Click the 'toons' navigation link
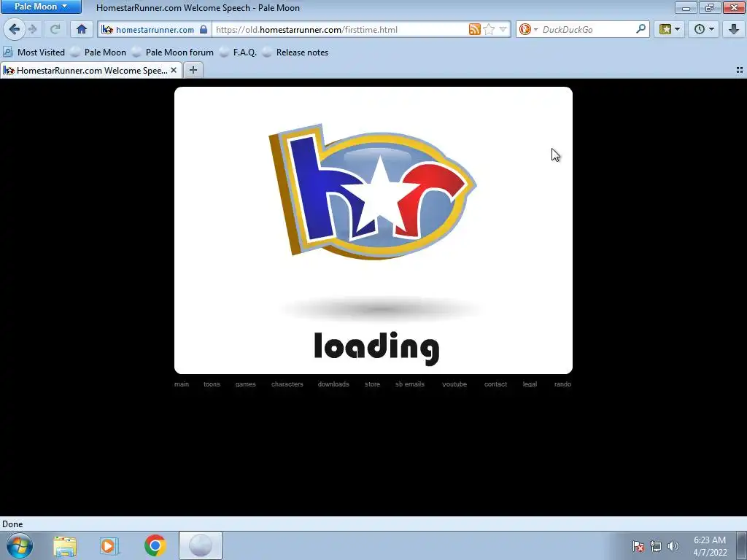The height and width of the screenshot is (560, 747). point(212,384)
